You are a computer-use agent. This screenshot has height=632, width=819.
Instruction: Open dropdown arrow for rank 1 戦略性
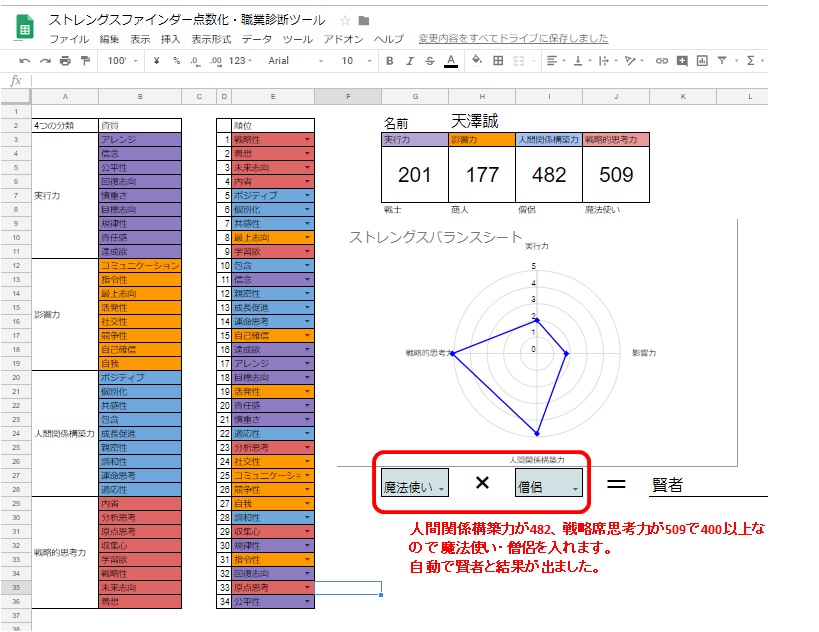point(307,140)
